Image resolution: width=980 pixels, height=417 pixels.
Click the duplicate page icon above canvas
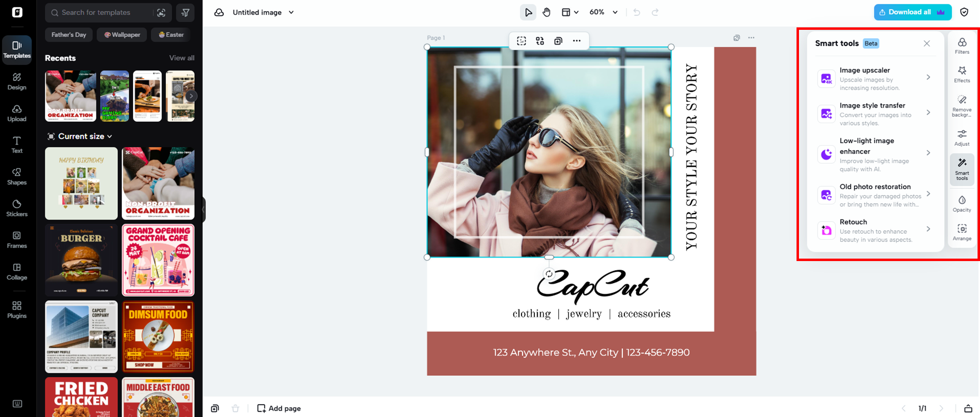736,38
